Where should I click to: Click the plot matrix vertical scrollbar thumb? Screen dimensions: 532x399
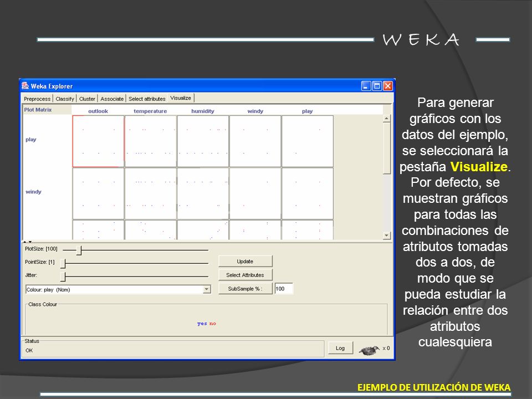[x=386, y=149]
